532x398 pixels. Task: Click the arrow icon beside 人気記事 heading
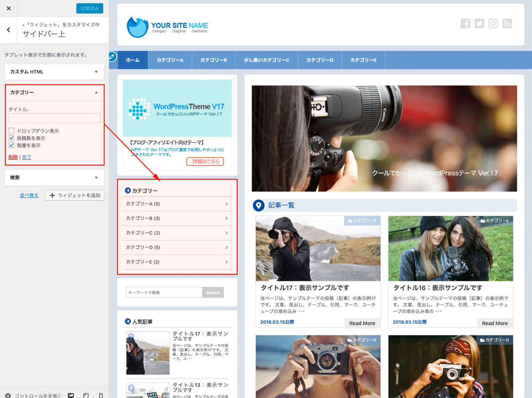pyautogui.click(x=128, y=321)
